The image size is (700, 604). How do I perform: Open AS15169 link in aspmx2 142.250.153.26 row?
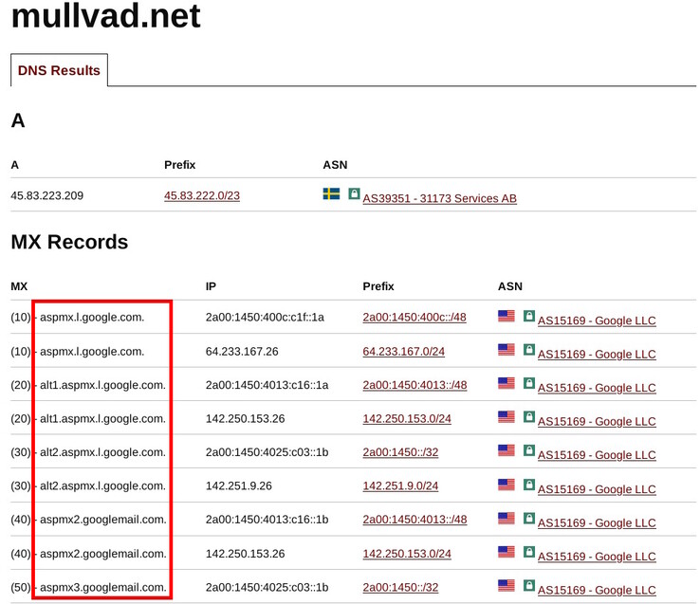tap(597, 557)
